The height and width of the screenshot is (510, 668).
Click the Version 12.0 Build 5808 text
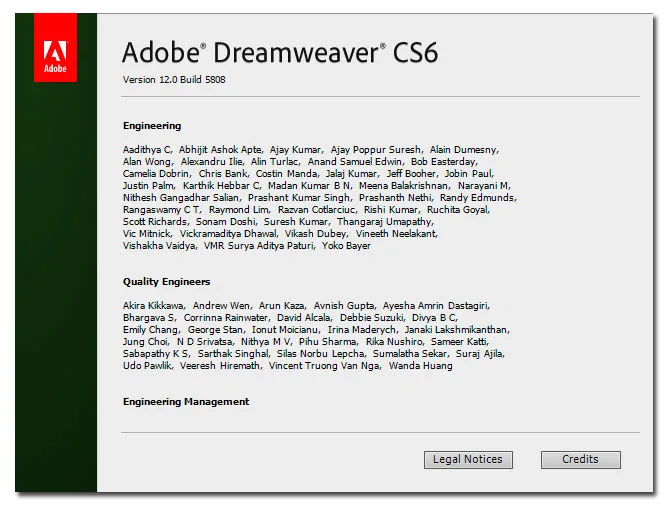174,80
